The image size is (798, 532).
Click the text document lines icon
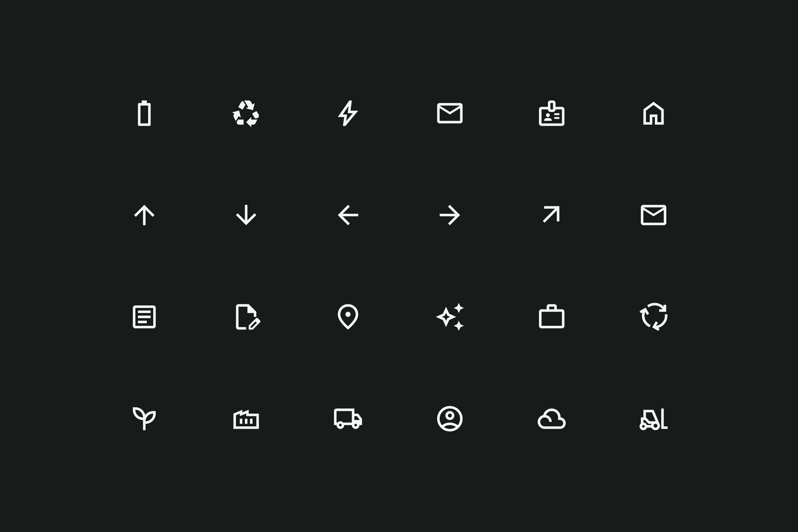(144, 317)
